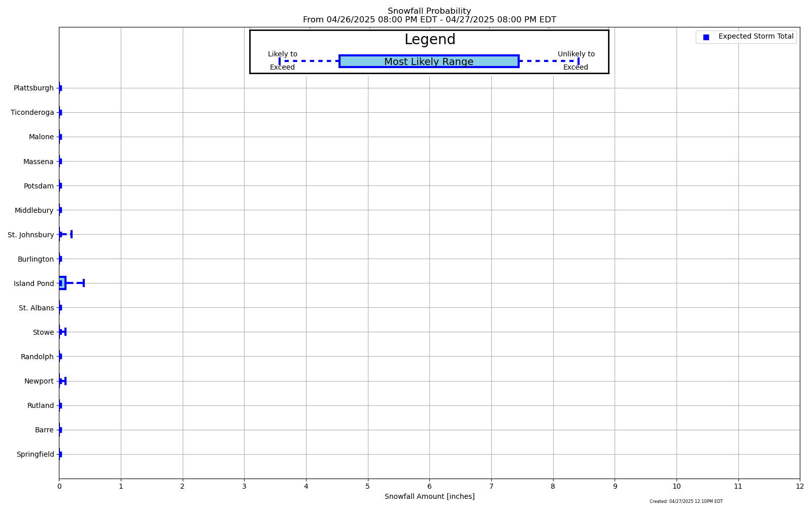Screen dimensions: 812x508
Task: Click the Island Pond location label
Action: [34, 283]
